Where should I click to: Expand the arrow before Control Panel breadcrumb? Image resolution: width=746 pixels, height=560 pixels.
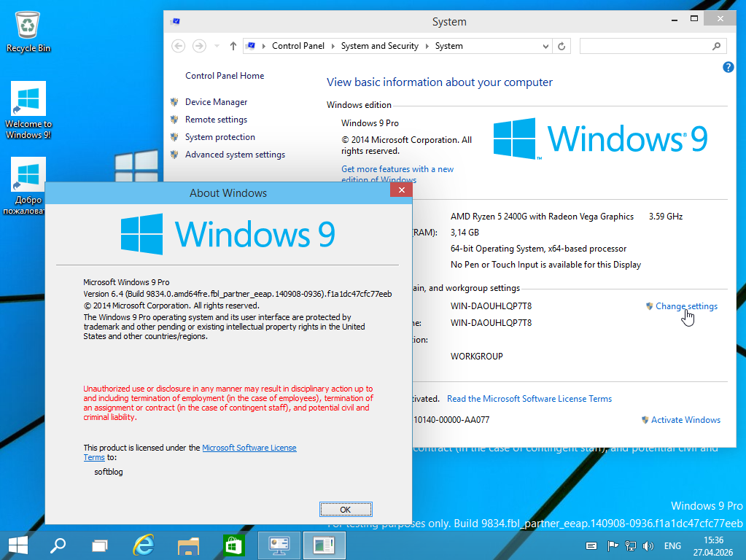(x=263, y=46)
